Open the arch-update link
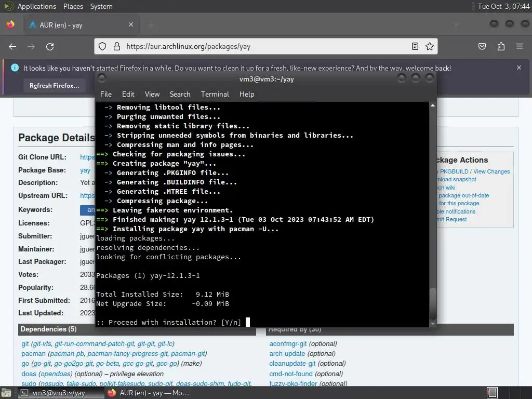This screenshot has width=532, height=399. [287, 353]
